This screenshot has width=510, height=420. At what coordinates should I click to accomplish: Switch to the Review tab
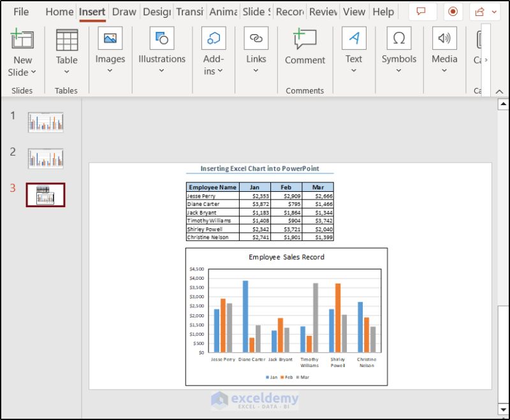tap(324, 11)
